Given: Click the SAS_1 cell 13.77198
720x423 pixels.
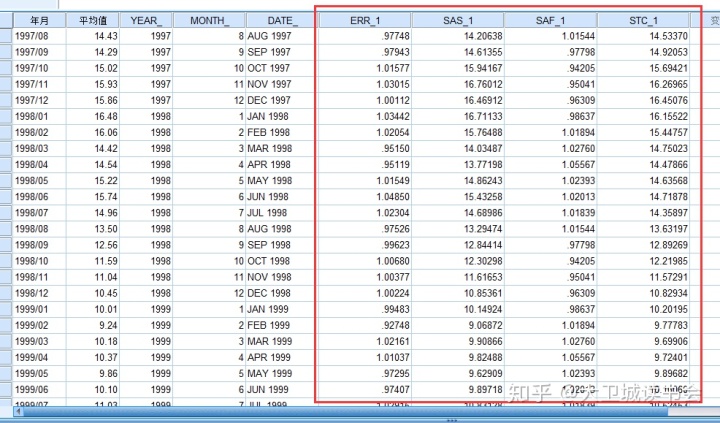Looking at the screenshot, I should click(x=458, y=165).
